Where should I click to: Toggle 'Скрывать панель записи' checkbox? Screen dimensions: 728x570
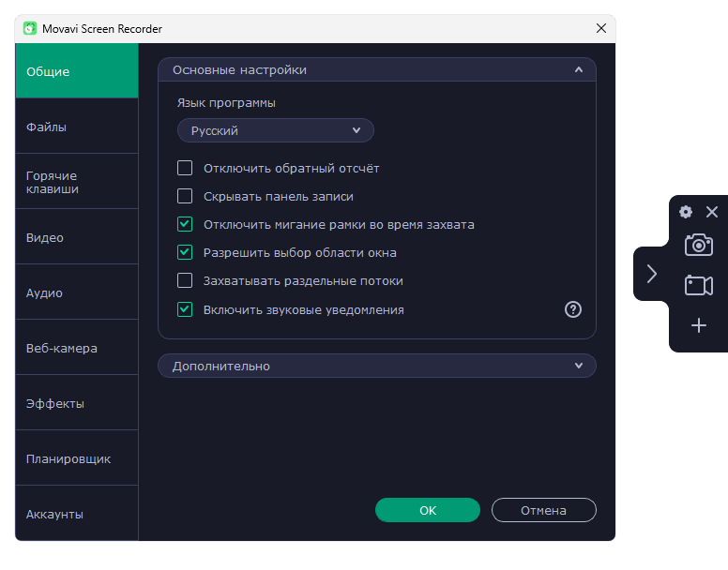[185, 197]
